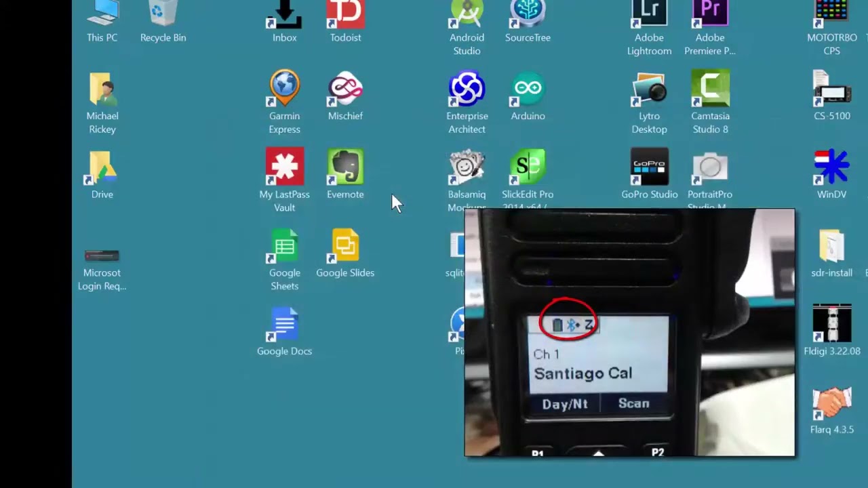Open Mischief drawing app icon
The height and width of the screenshot is (488, 868).
[x=345, y=96]
